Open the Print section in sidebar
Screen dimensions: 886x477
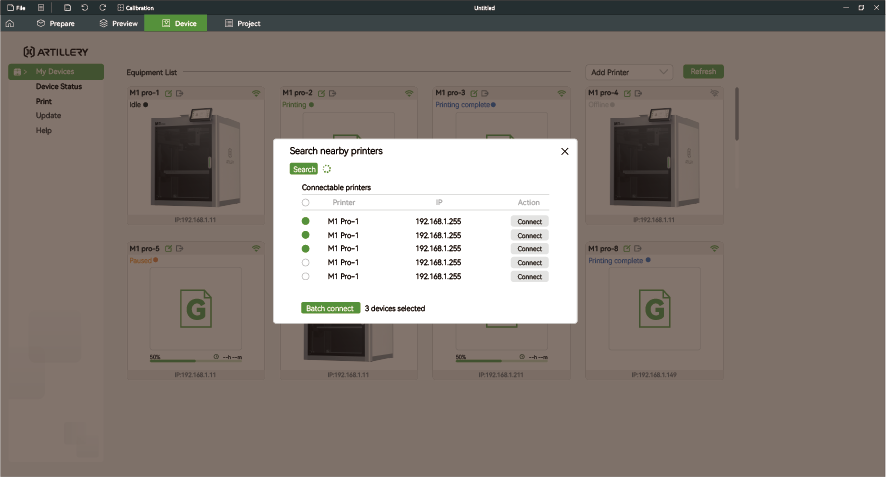pyautogui.click(x=44, y=101)
